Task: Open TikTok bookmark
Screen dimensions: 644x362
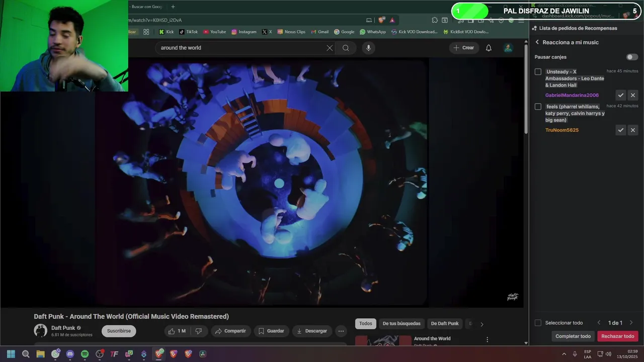Action: point(188,32)
